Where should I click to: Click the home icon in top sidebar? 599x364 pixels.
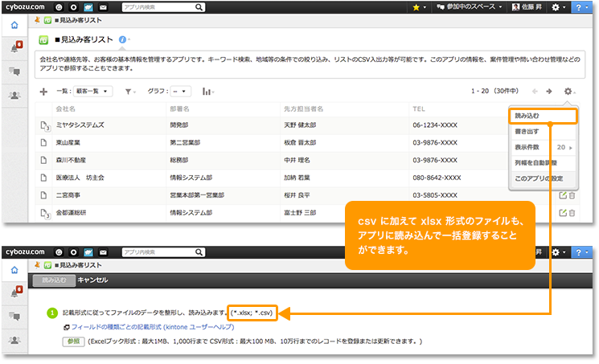click(x=14, y=25)
